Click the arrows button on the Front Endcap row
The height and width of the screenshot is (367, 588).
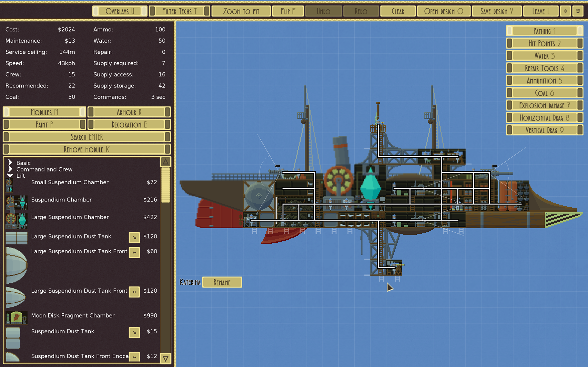pyautogui.click(x=134, y=357)
